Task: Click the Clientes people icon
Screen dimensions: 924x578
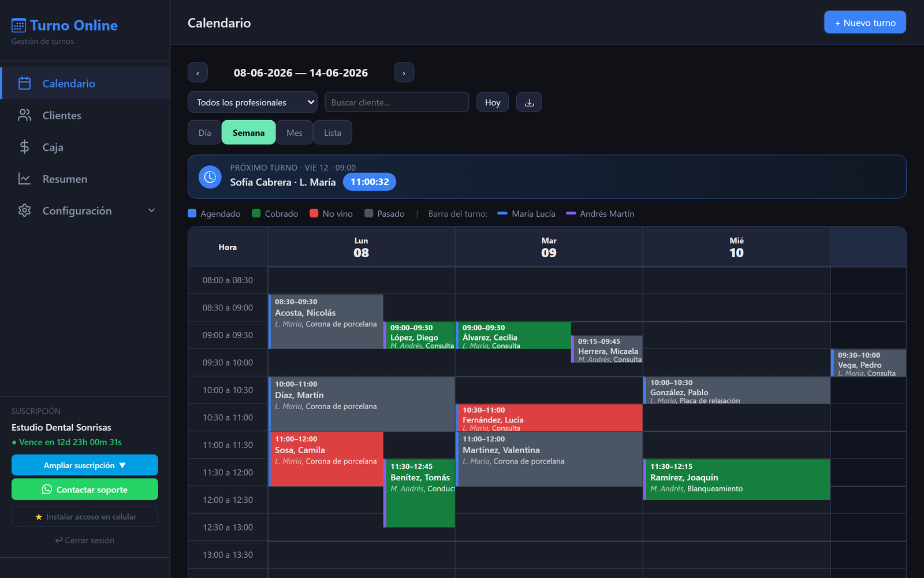Action: tap(24, 115)
